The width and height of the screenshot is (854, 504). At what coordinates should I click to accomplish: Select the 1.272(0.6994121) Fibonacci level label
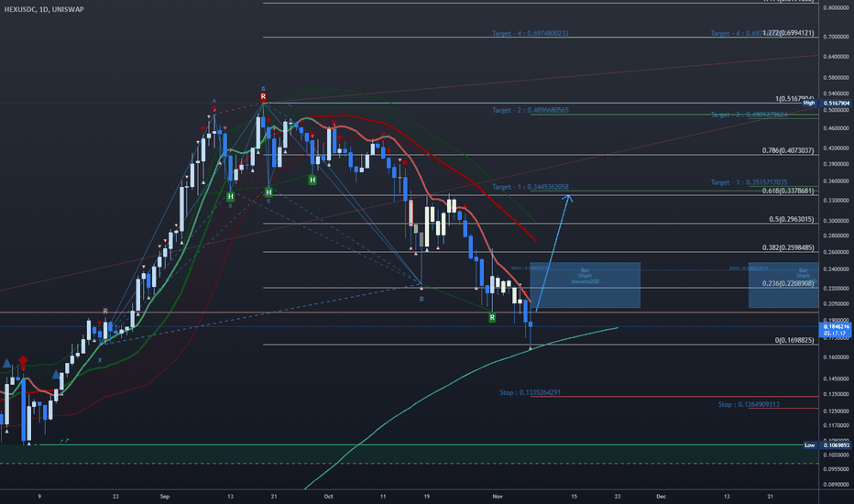[789, 33]
